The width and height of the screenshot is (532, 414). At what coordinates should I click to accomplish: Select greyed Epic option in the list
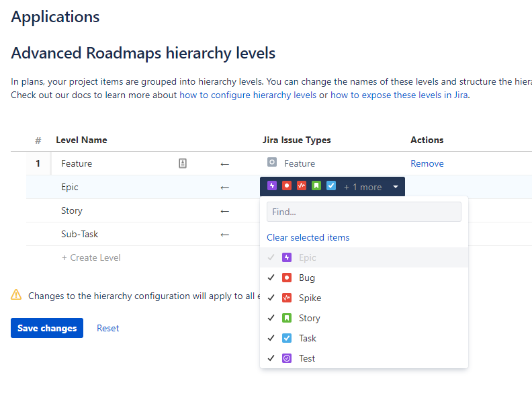point(364,257)
